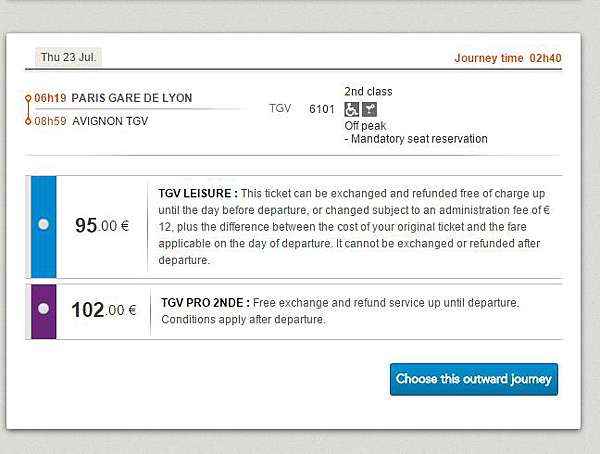Click the AVIGNON TGV station name
Image resolution: width=600 pixels, height=454 pixels.
pos(110,121)
